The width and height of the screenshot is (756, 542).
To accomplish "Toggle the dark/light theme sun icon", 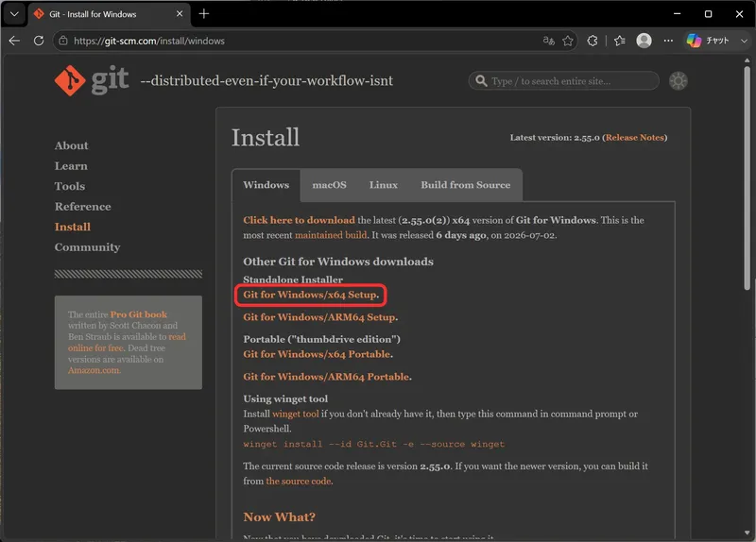I will [x=678, y=81].
